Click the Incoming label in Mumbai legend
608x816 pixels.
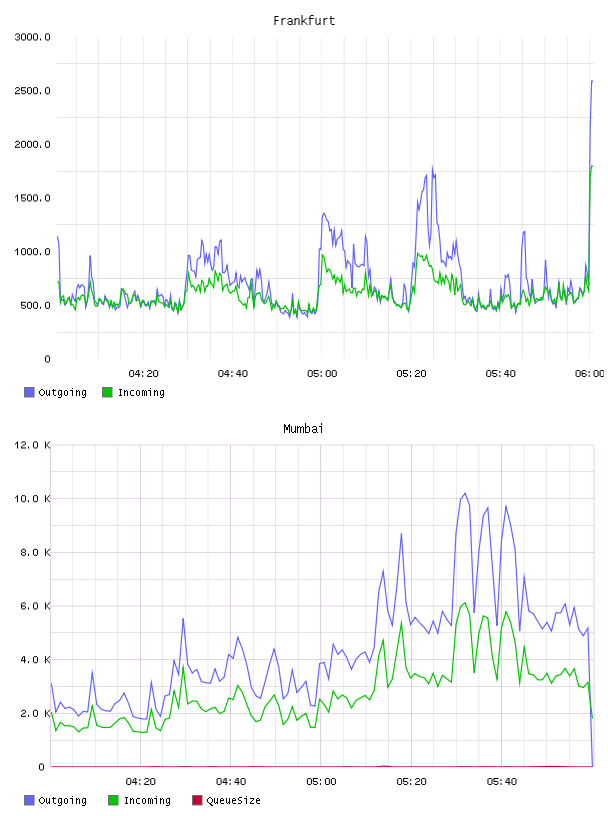pyautogui.click(x=147, y=800)
